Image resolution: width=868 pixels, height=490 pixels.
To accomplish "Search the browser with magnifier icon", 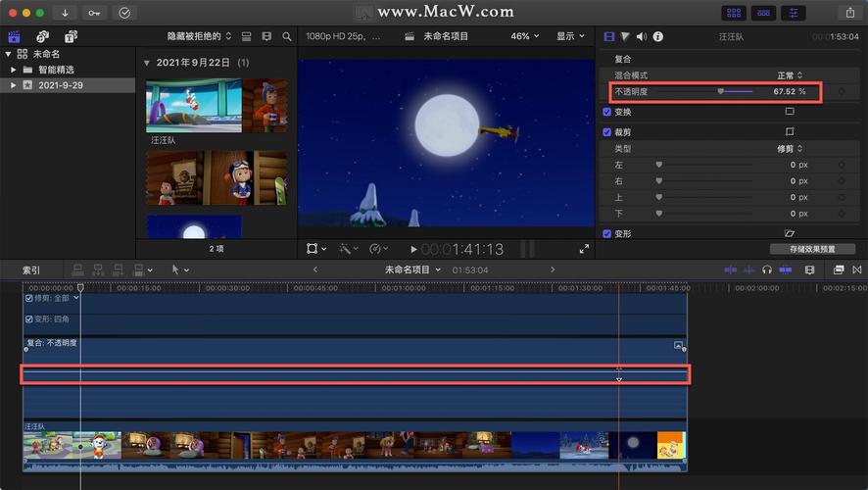I will (287, 36).
